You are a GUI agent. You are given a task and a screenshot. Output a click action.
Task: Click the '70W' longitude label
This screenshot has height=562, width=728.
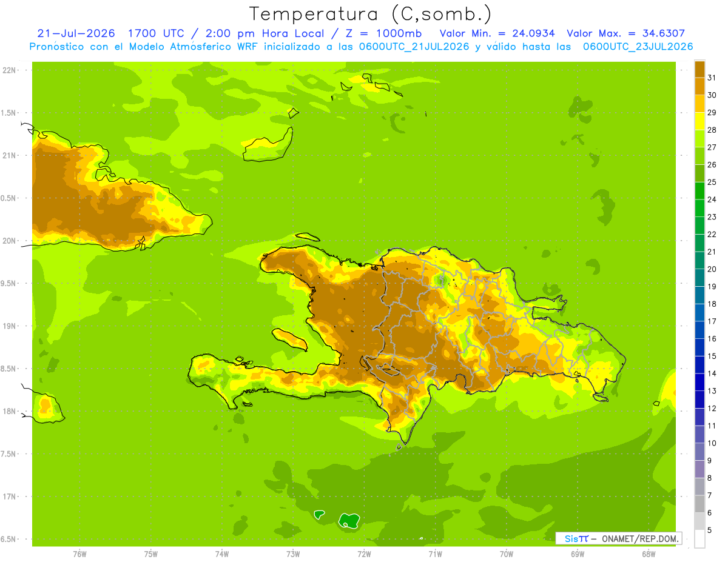click(507, 554)
